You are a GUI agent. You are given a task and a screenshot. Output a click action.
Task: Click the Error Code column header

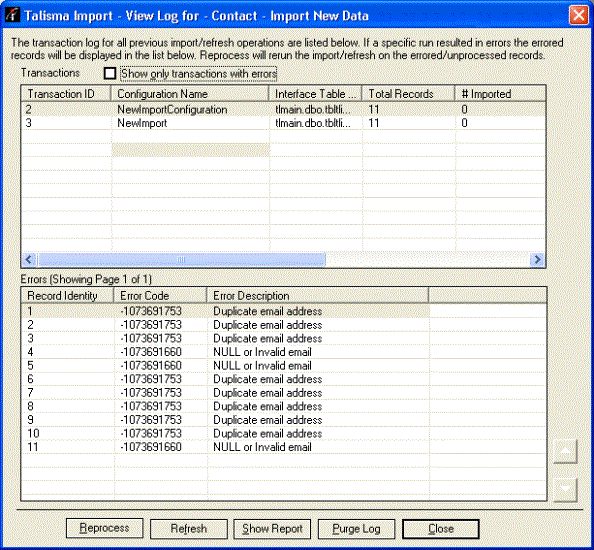click(x=160, y=295)
